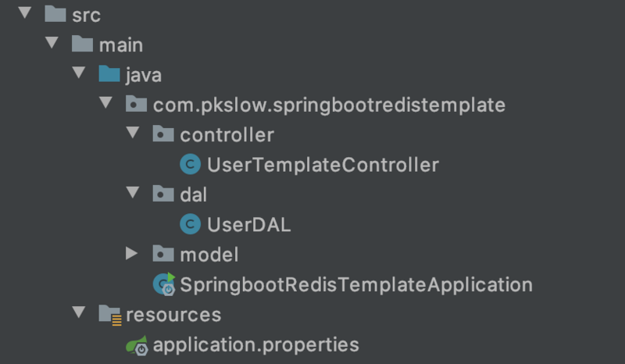
Task: Click the blue java source folder icon
Action: (109, 74)
